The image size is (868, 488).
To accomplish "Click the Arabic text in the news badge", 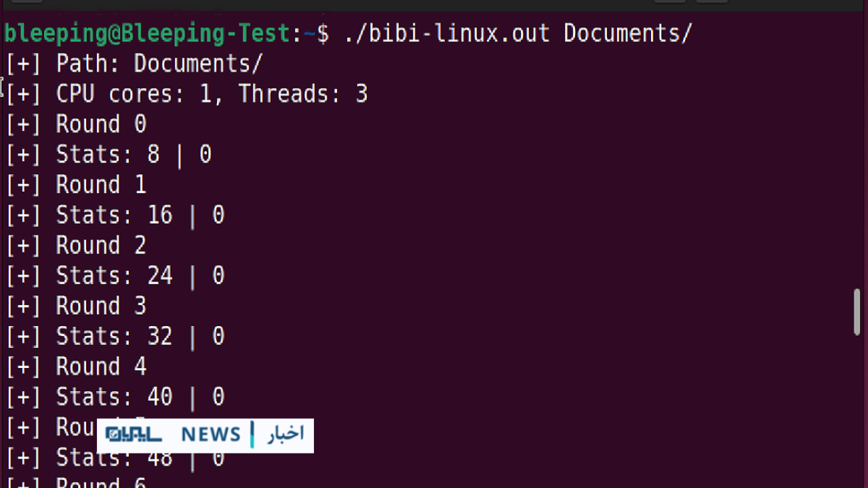I will pos(285,434).
